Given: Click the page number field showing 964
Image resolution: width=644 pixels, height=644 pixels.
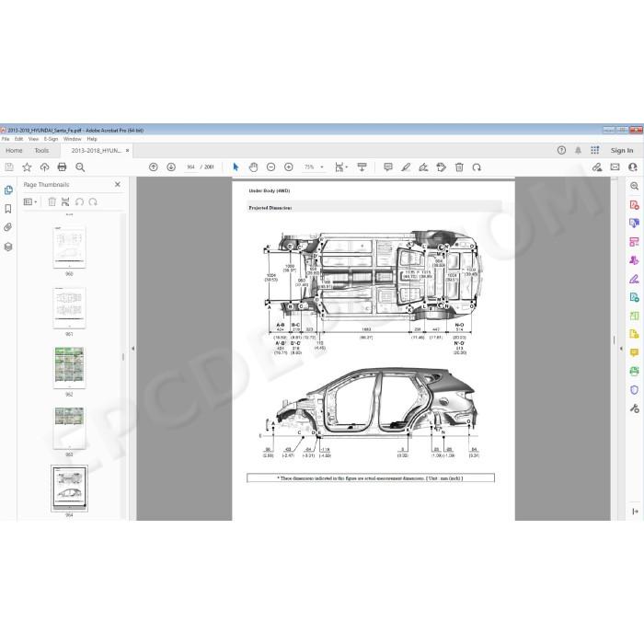Looking at the screenshot, I should (x=190, y=167).
